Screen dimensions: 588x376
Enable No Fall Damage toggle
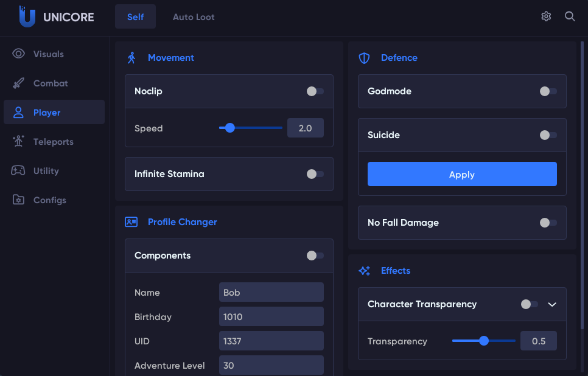coord(548,223)
